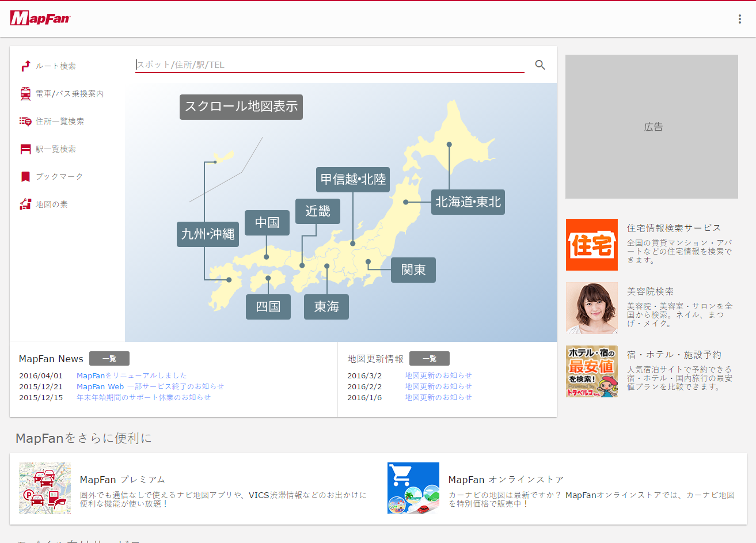The image size is (756, 543).
Task: Open ルート検索 in the sidebar
Action: tap(56, 66)
